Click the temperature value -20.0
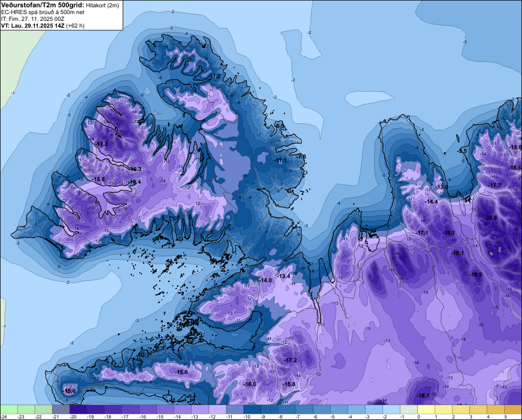522x420 pixels. pos(490,218)
